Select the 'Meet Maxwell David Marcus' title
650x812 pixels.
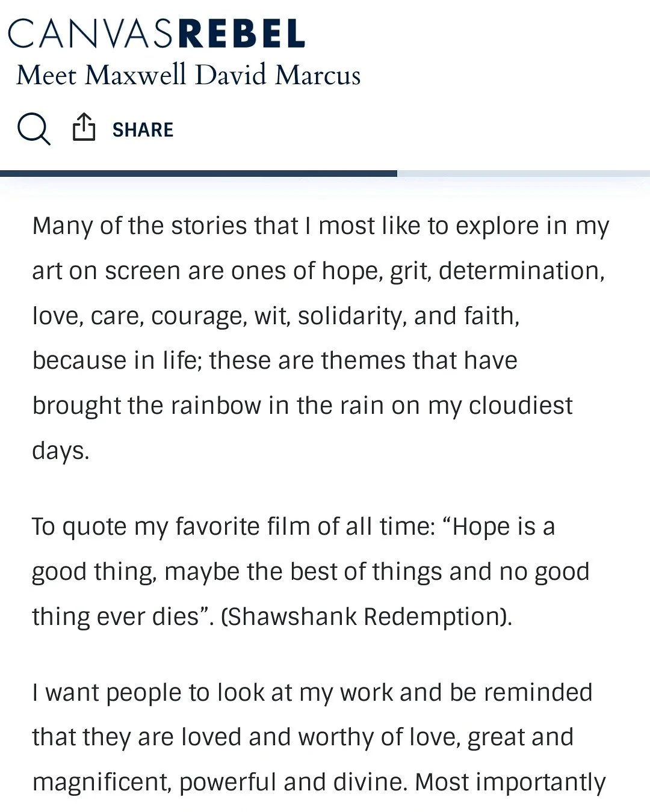188,75
